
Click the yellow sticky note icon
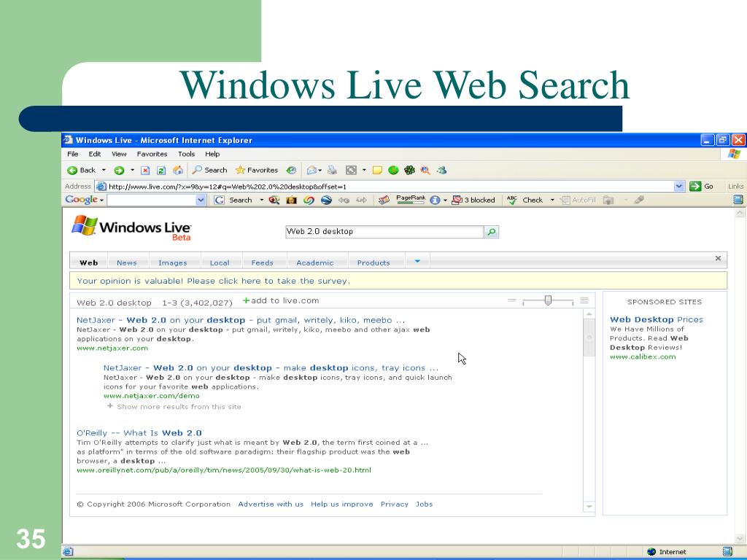tap(377, 170)
